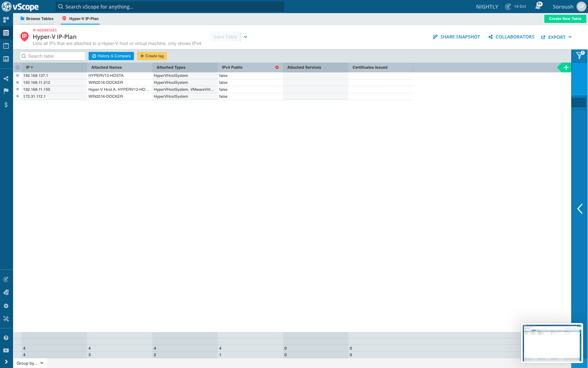Open the Properties window icon in sidebar

[6, 46]
